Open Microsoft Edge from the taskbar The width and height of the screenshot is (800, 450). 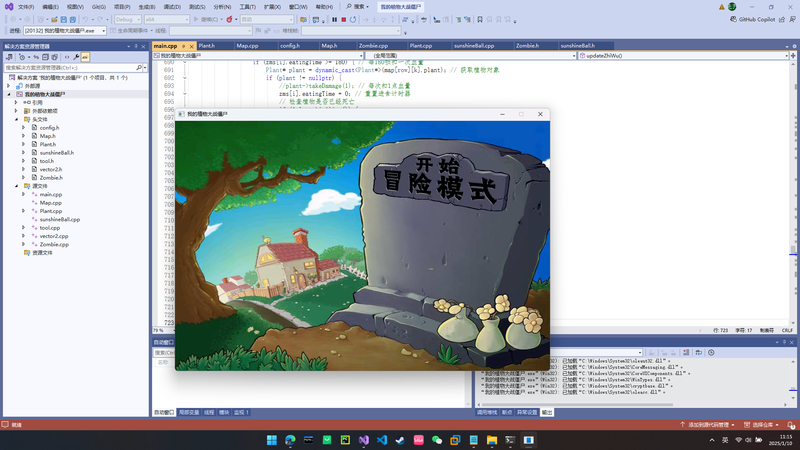[x=290, y=440]
